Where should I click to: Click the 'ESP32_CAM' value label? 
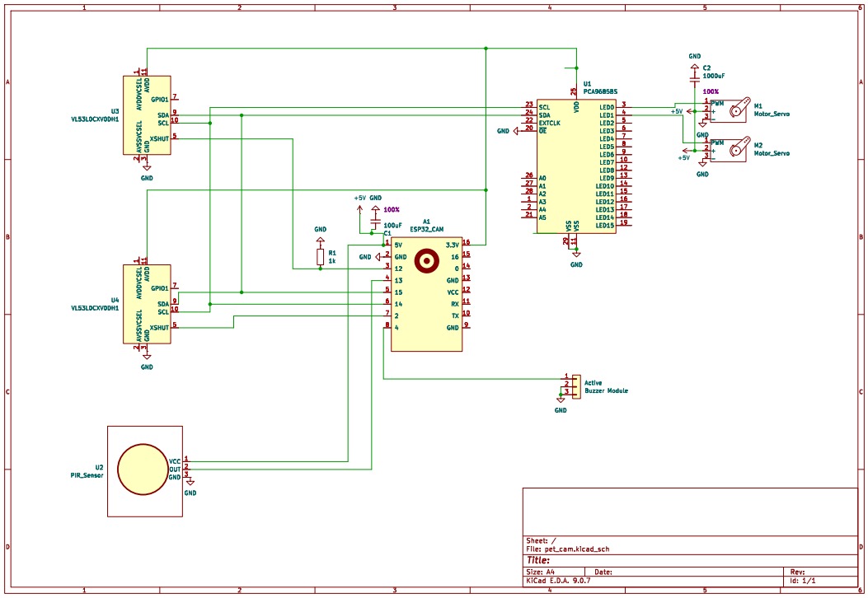coord(426,229)
